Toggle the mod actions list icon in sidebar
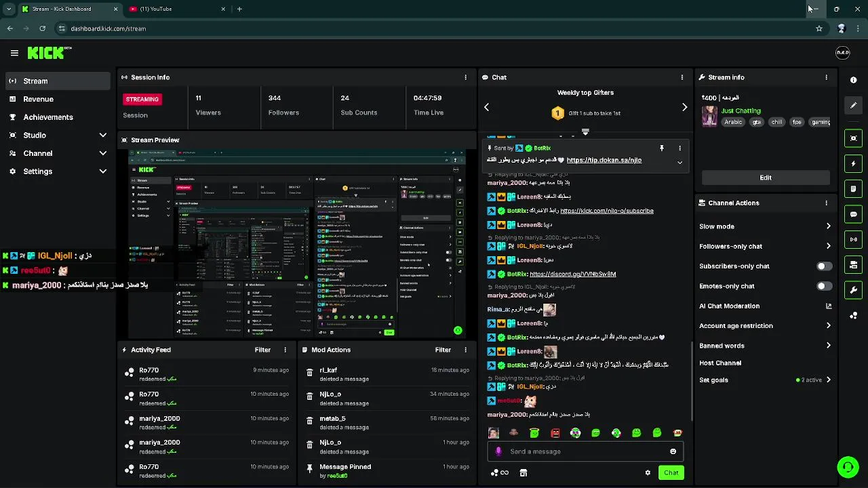 [854, 188]
